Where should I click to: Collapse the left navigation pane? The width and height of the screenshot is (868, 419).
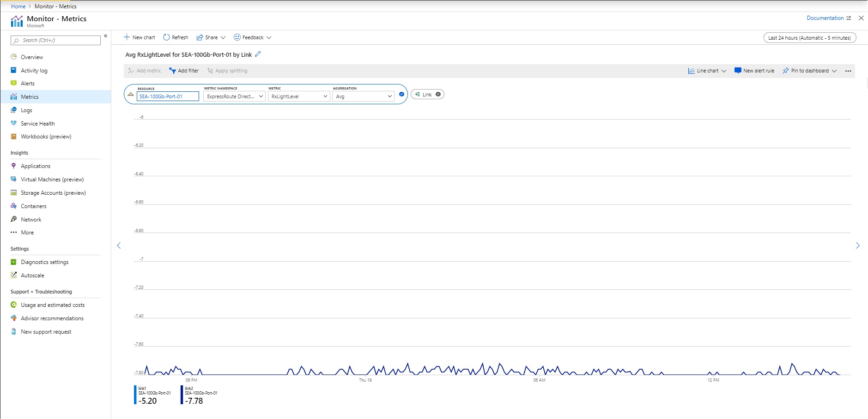[x=106, y=36]
